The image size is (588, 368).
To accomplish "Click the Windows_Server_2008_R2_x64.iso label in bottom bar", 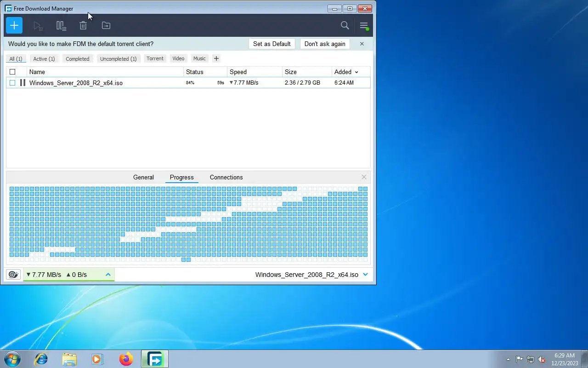I will tap(307, 275).
